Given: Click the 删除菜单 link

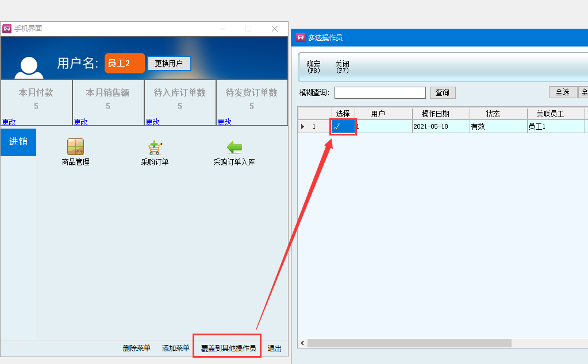Looking at the screenshot, I should (137, 348).
